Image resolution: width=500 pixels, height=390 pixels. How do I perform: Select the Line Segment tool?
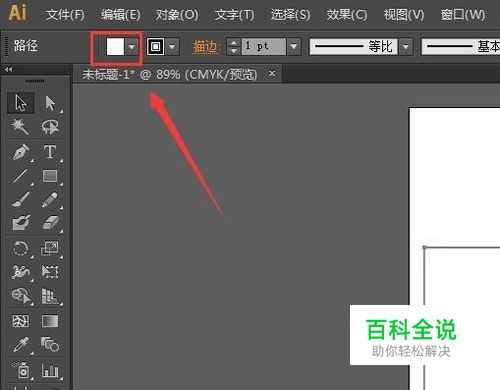(x=21, y=176)
